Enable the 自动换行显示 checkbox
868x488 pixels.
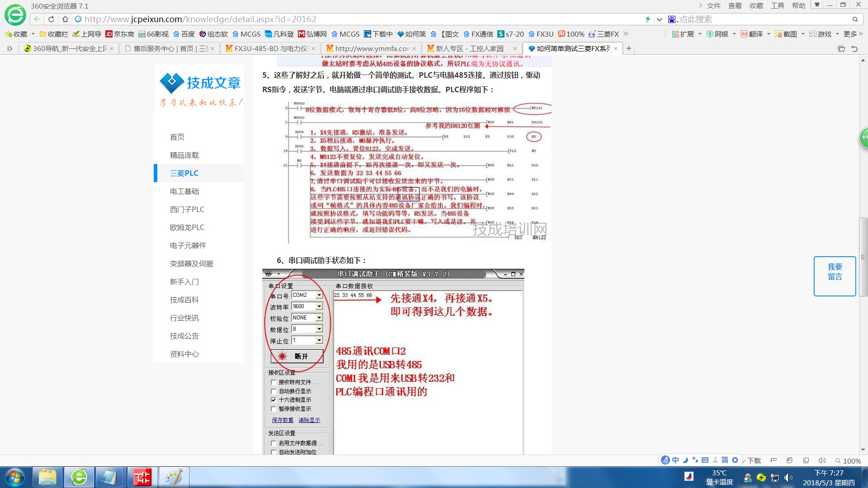click(274, 391)
